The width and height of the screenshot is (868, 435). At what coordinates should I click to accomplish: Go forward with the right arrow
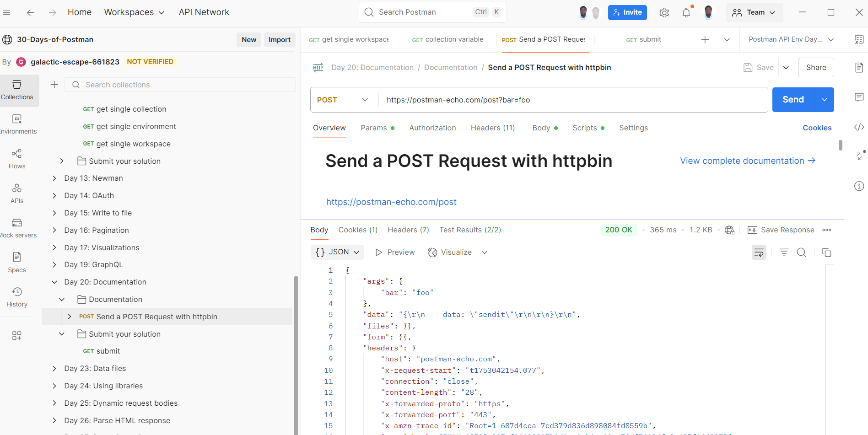53,12
